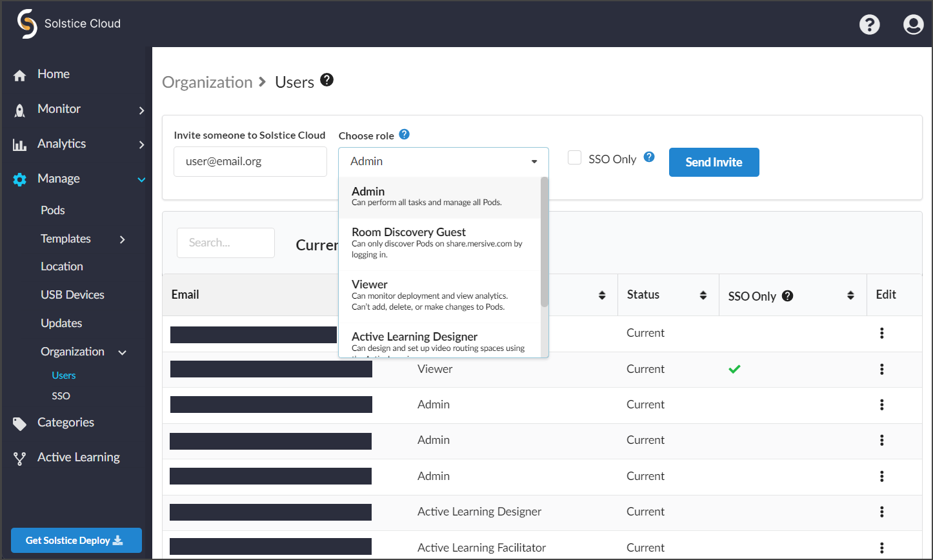Click the Send Invite button
This screenshot has height=560, width=933.
[x=714, y=162]
